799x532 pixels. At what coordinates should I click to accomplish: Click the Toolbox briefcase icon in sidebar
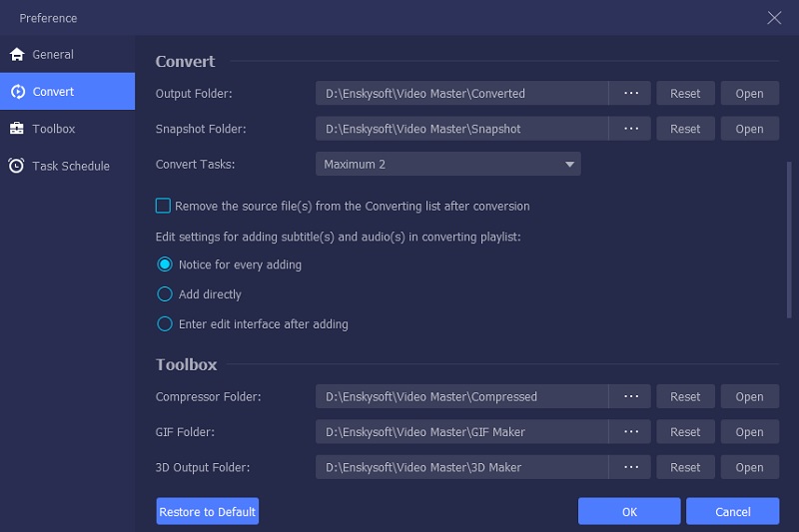click(x=17, y=129)
